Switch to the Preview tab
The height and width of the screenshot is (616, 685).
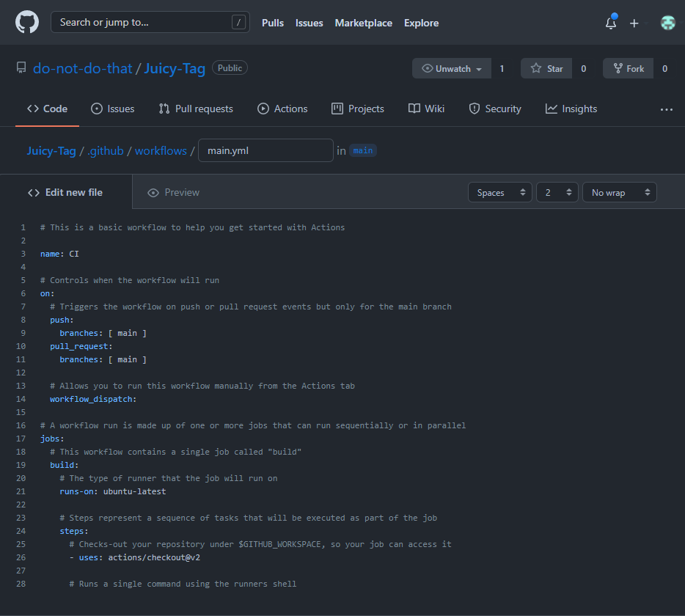coord(173,192)
